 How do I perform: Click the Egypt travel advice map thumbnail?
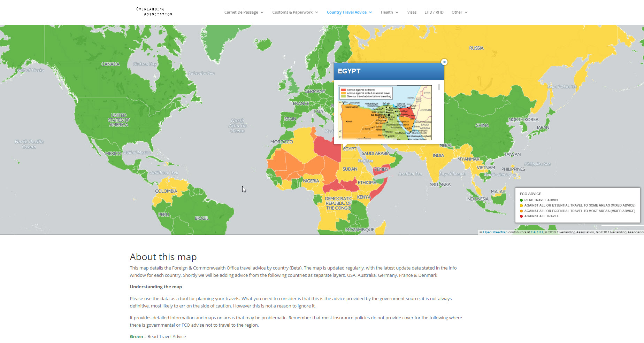385,113
